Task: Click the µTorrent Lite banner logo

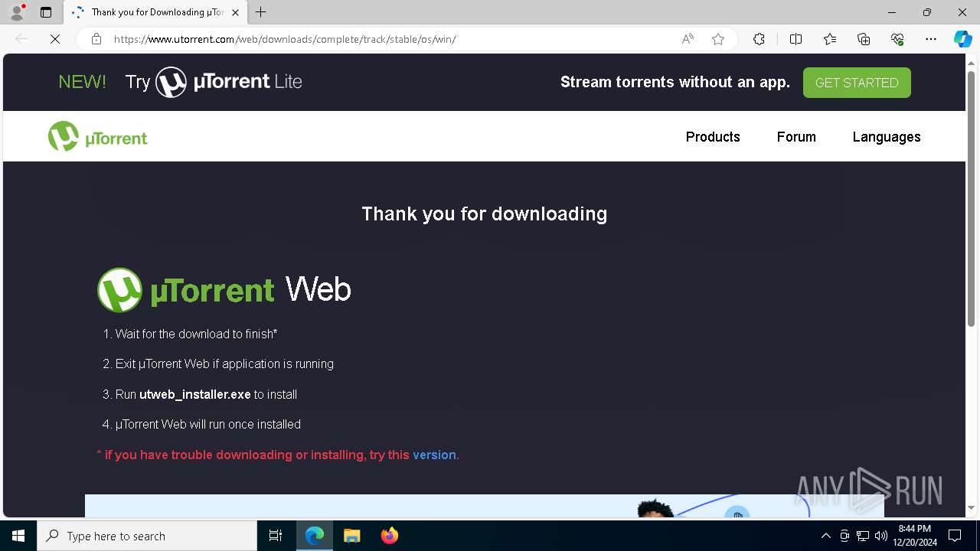Action: tap(229, 82)
